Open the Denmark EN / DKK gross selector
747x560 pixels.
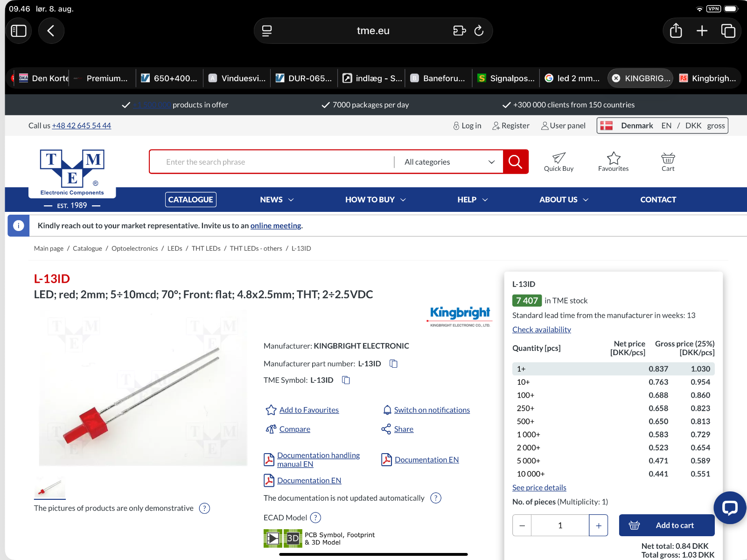(x=662, y=126)
